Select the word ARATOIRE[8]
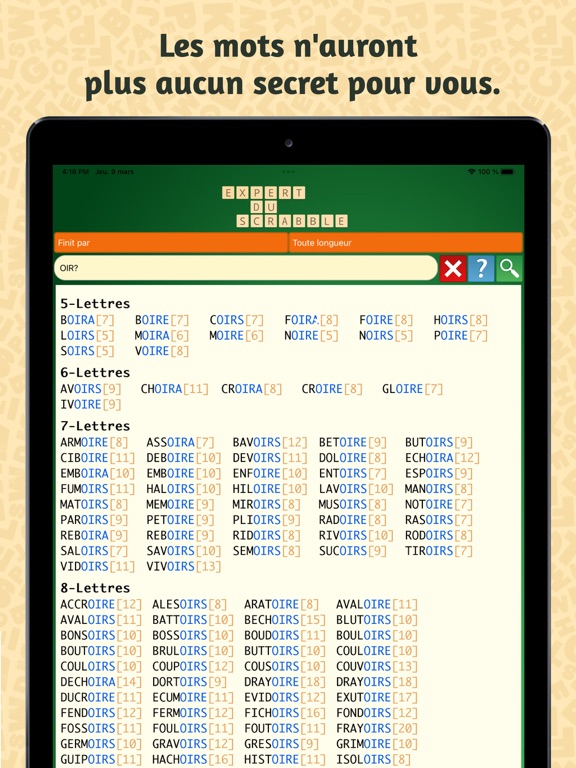The height and width of the screenshot is (768, 576). tap(282, 604)
